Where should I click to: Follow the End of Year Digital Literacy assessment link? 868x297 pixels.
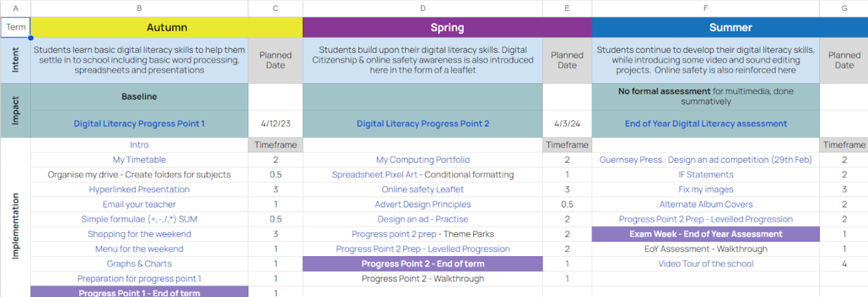[706, 124]
